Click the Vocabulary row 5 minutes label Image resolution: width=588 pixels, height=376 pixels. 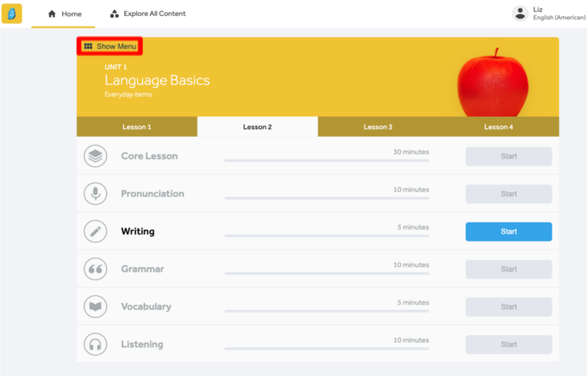pos(413,302)
